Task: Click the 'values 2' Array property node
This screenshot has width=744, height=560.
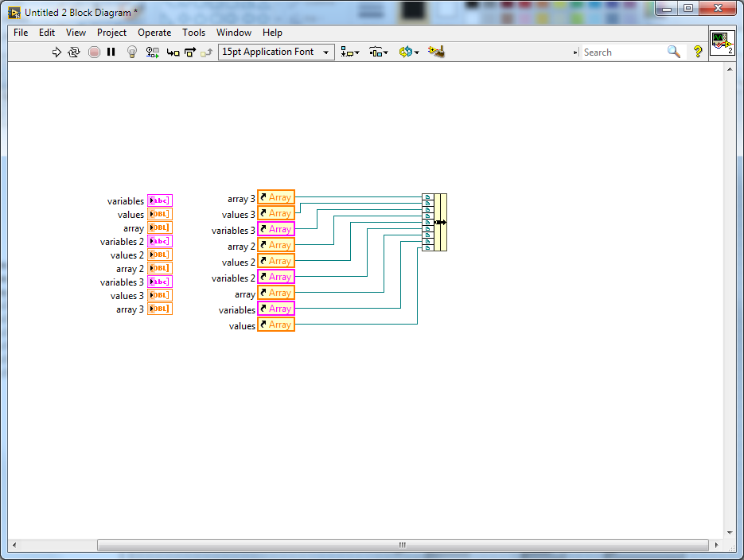Action: 276,261
